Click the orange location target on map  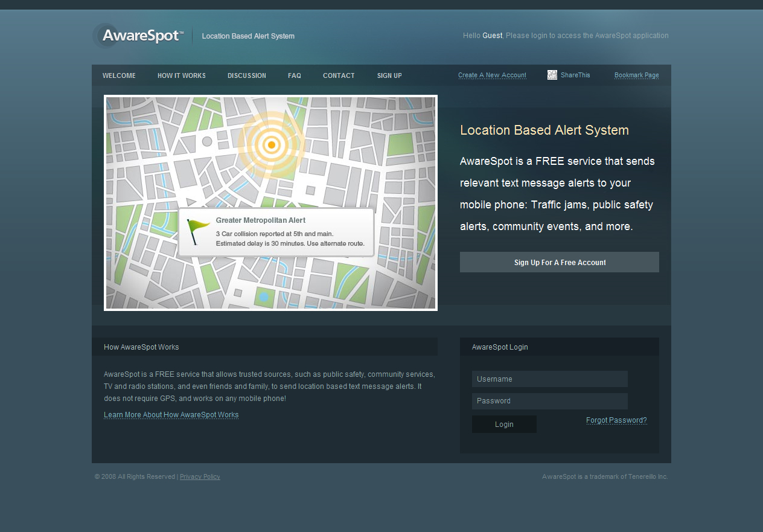272,145
